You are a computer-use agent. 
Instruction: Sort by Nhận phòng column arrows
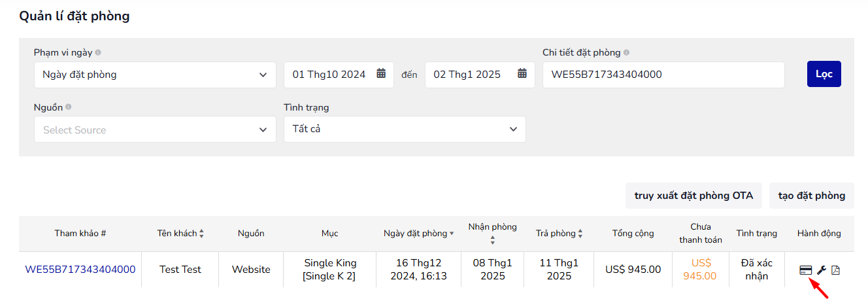[493, 240]
